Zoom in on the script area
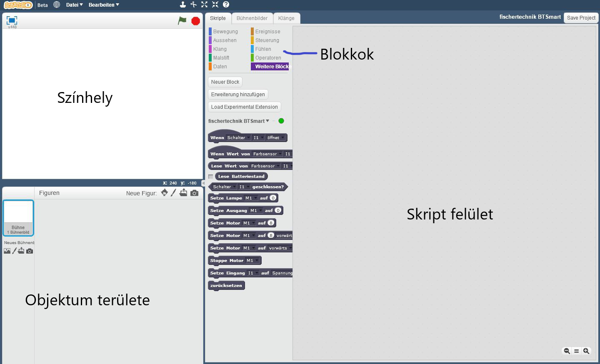Screen dimensions: 600x364 (x=586, y=351)
